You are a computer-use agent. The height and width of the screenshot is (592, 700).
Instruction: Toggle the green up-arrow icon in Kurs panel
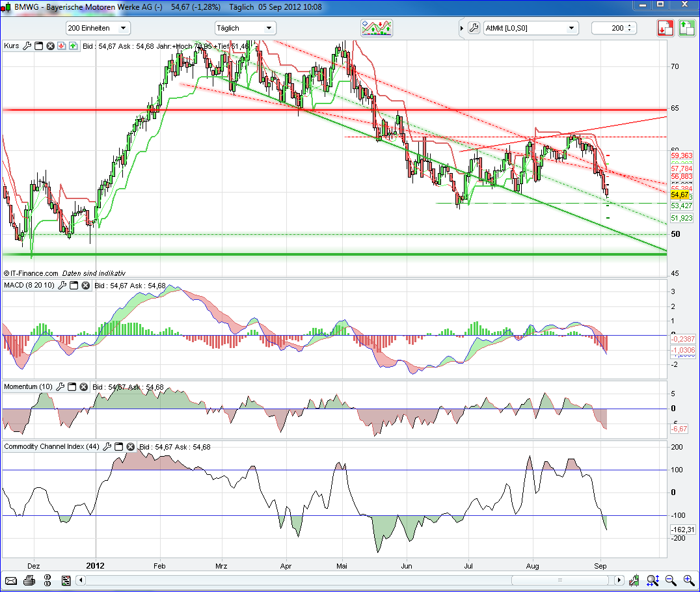pos(72,46)
